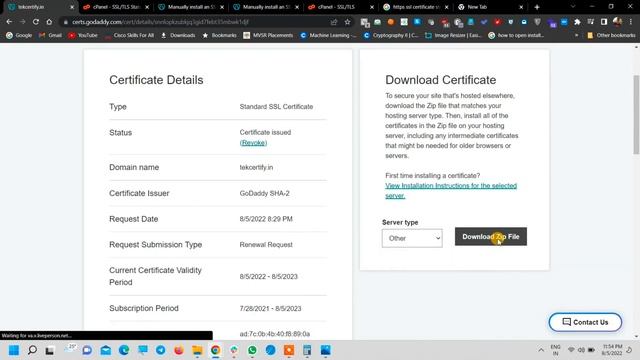The height and width of the screenshot is (360, 640).
Task: Open WhatsApp from the taskbar
Action: tap(252, 350)
